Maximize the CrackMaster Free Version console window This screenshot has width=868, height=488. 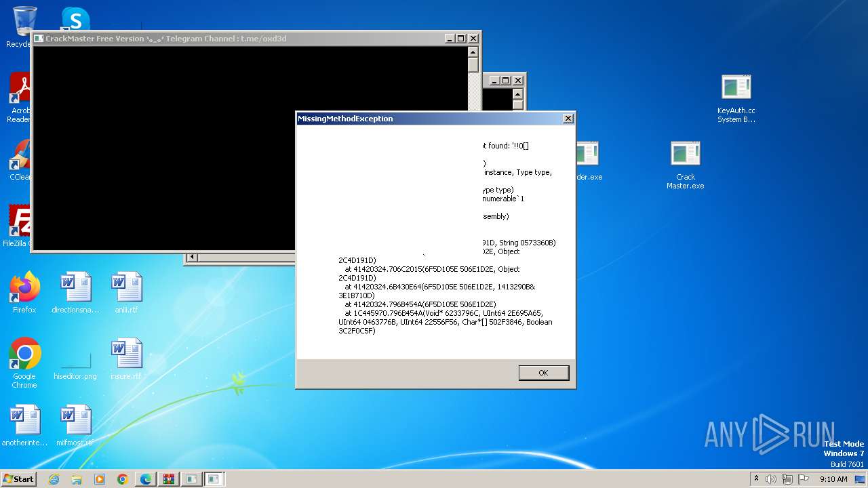(460, 39)
